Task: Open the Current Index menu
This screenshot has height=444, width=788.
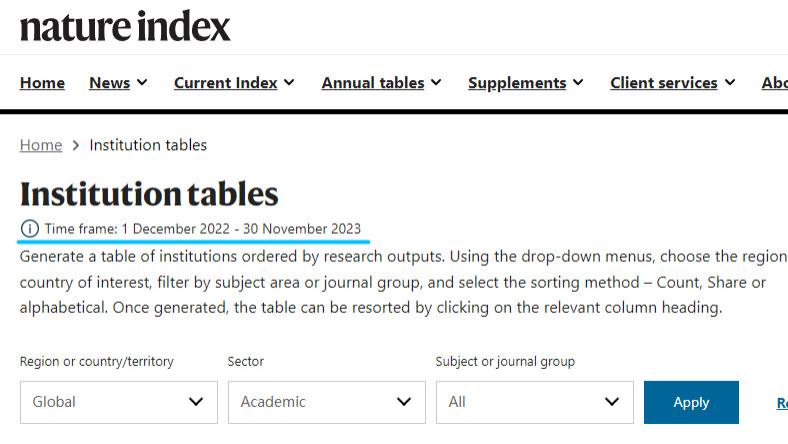Action: click(x=226, y=82)
